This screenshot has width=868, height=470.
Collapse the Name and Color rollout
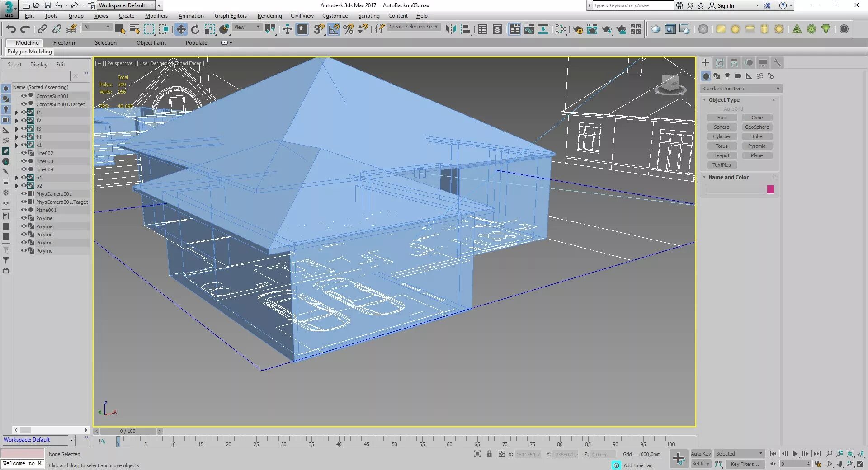(x=704, y=177)
